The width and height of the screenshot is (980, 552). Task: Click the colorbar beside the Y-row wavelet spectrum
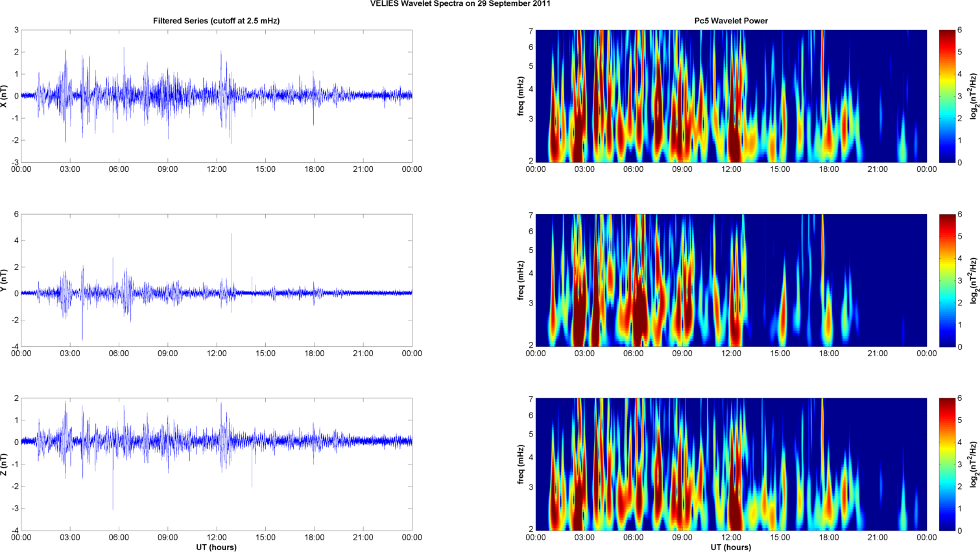coord(947,280)
